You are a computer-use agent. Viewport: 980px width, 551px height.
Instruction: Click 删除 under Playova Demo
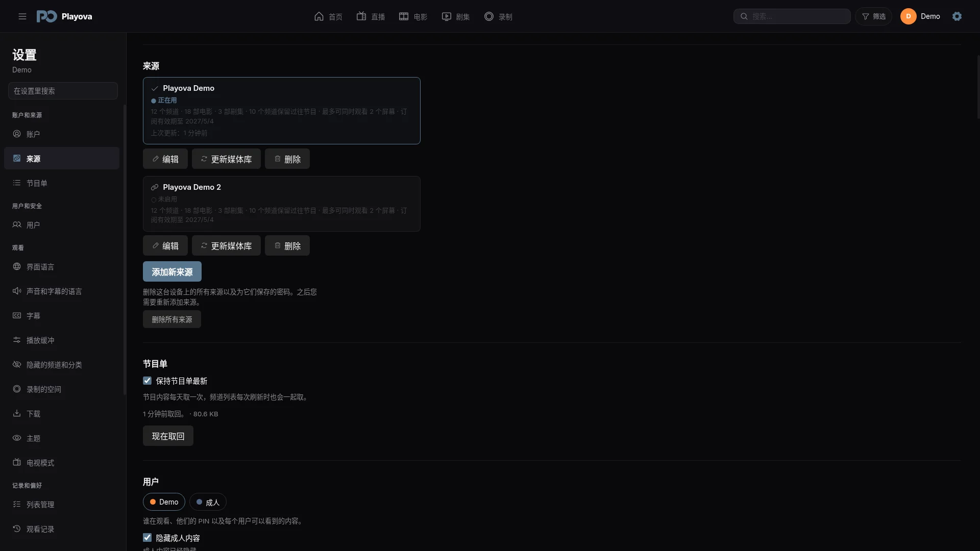pos(287,159)
